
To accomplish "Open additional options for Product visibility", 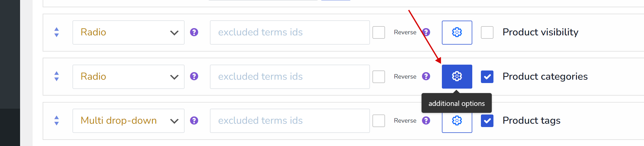I will point(457,32).
